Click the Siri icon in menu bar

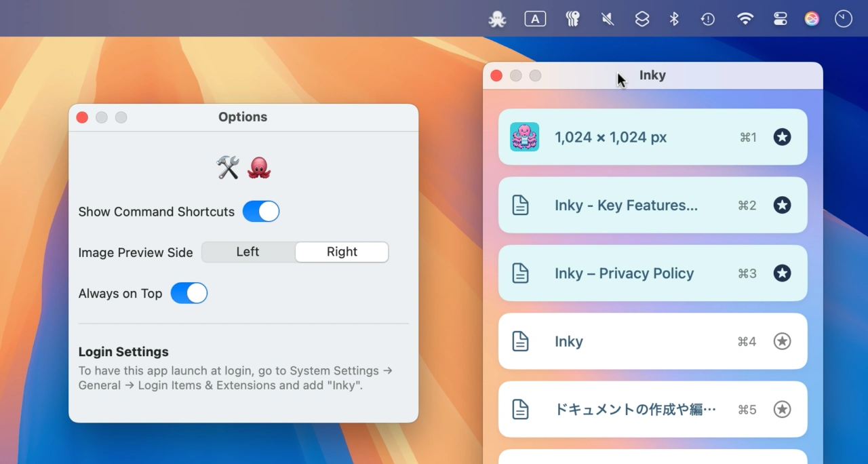[812, 19]
